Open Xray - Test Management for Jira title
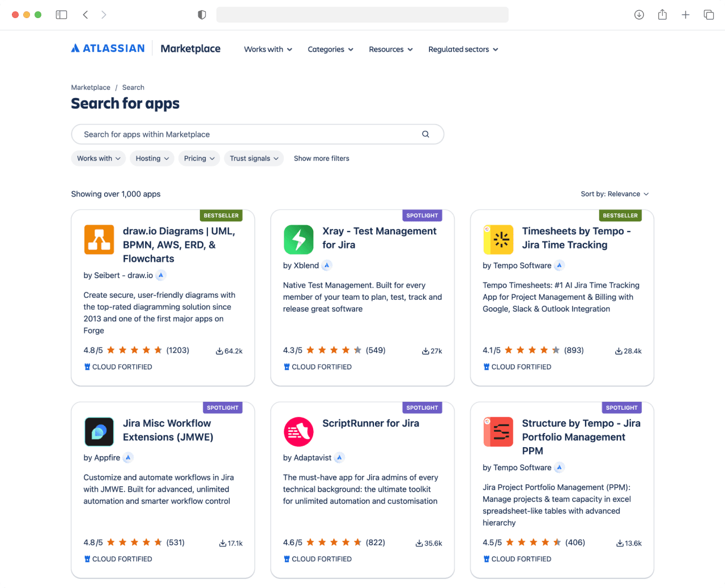725x588 pixels. [379, 238]
